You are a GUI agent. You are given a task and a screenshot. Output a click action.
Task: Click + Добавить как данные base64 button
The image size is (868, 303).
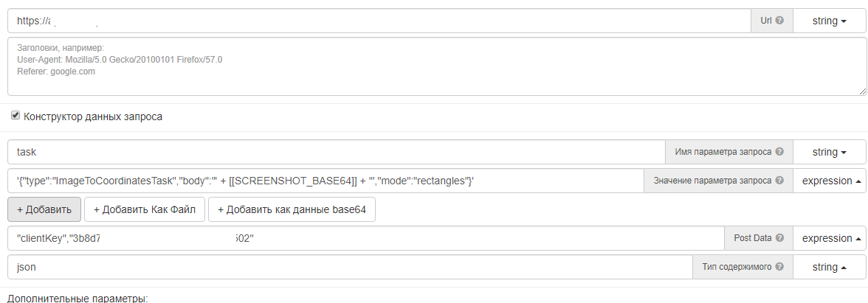point(292,209)
